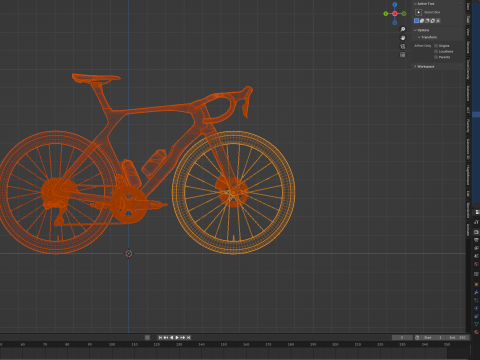This screenshot has width=480, height=360.
Task: Open the Tool sidebar tab
Action: click(468, 19)
